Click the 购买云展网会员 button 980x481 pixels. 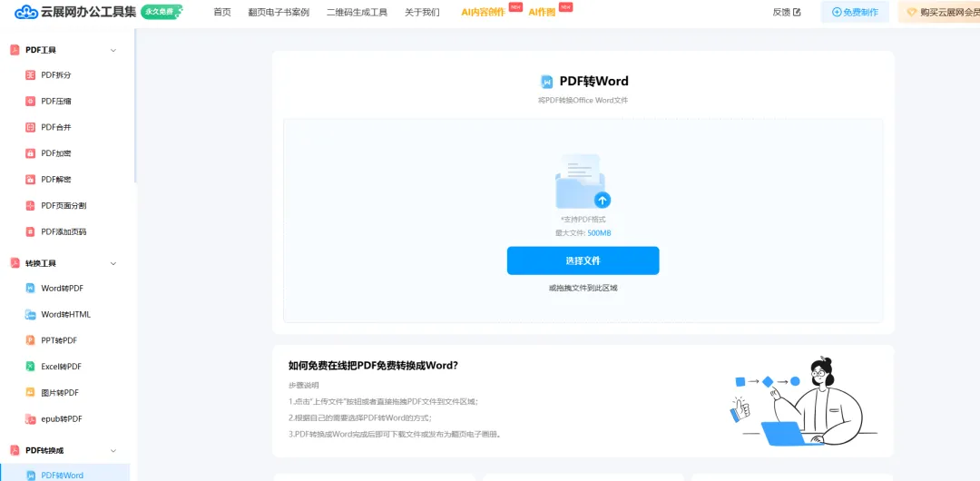[x=939, y=12]
